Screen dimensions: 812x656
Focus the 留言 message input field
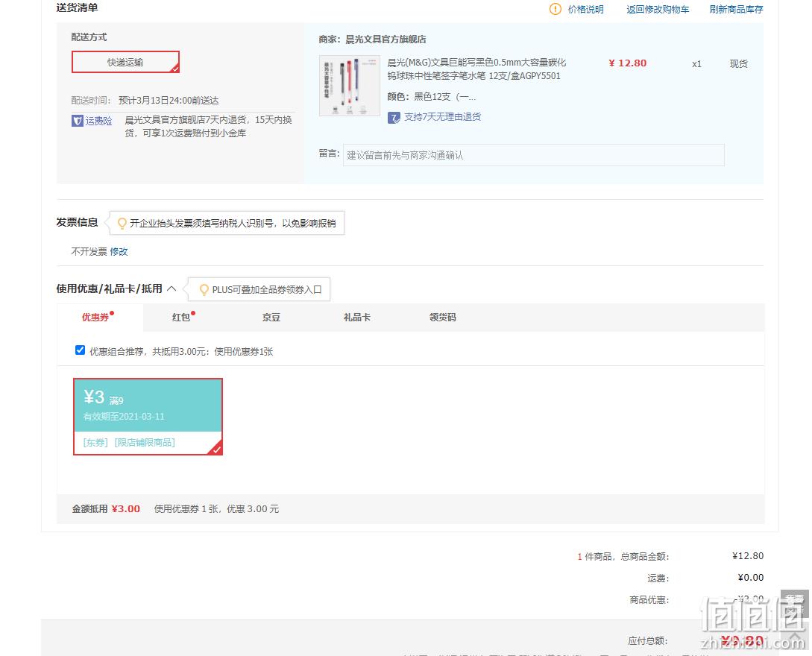pyautogui.click(x=533, y=155)
